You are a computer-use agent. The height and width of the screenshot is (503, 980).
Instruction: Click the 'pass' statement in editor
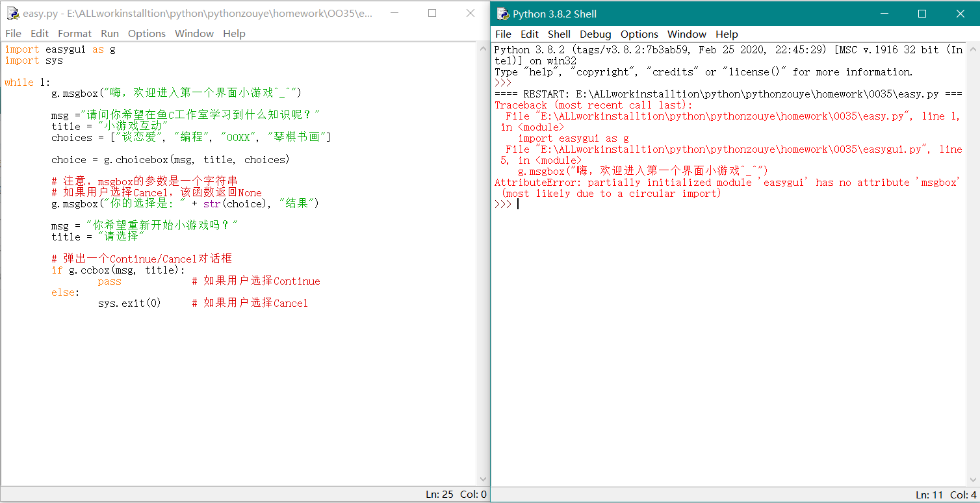(109, 281)
